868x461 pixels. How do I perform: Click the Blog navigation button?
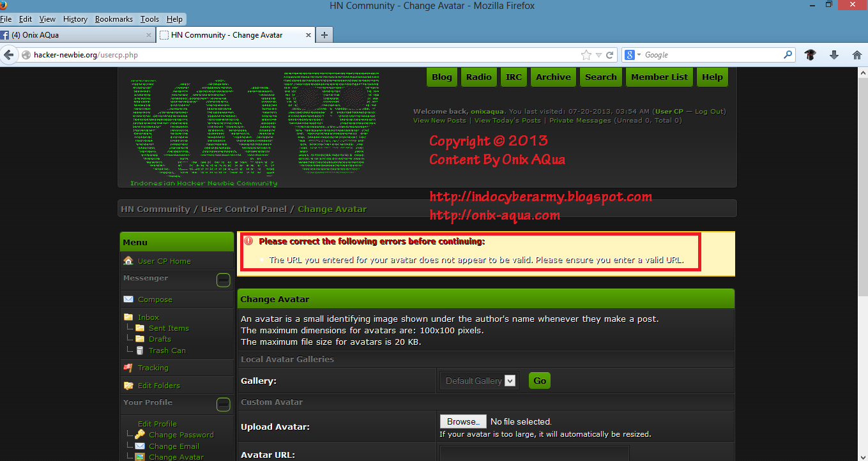coord(442,77)
